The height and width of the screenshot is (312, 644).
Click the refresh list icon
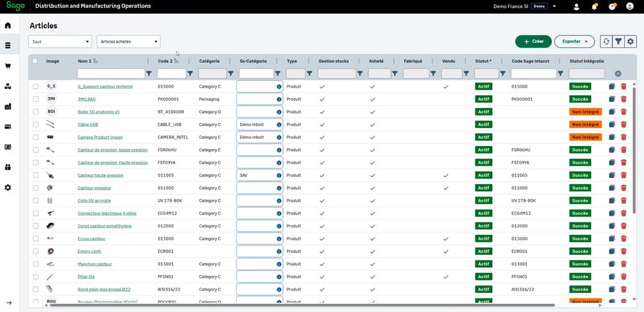(606, 42)
